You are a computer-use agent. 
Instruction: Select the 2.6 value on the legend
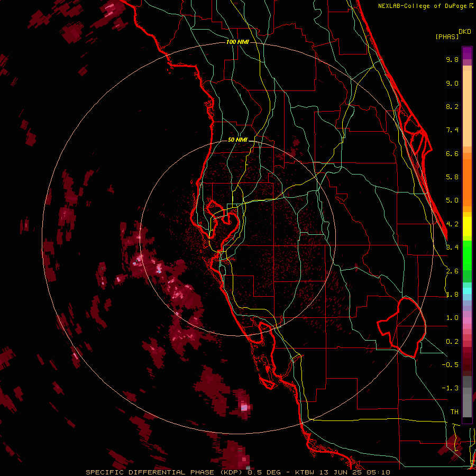[452, 271]
